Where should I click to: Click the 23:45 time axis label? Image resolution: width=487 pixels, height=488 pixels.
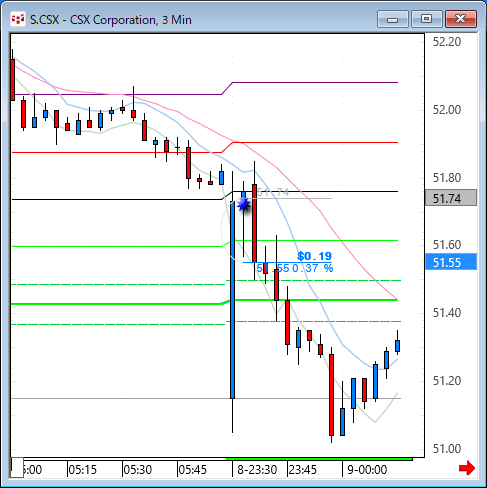point(303,470)
